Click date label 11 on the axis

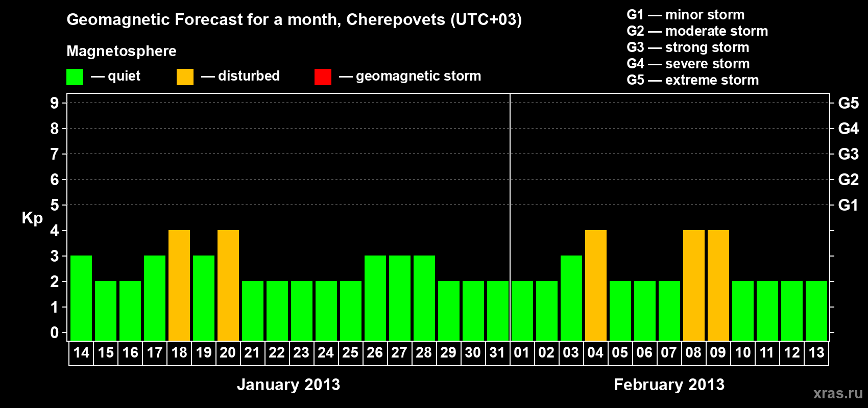767,353
